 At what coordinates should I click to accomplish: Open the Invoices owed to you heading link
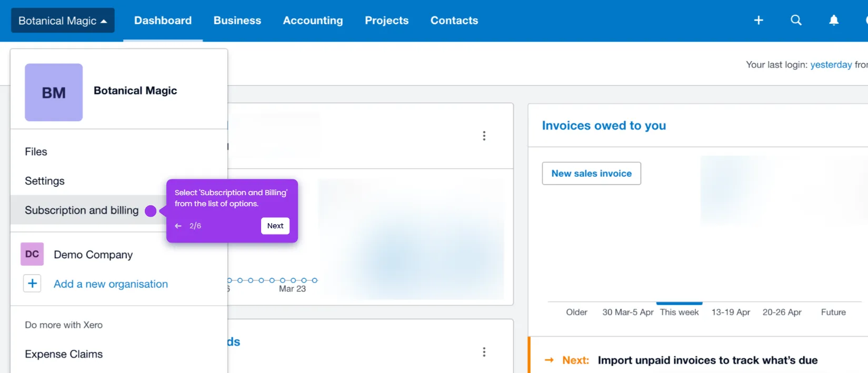click(x=604, y=125)
